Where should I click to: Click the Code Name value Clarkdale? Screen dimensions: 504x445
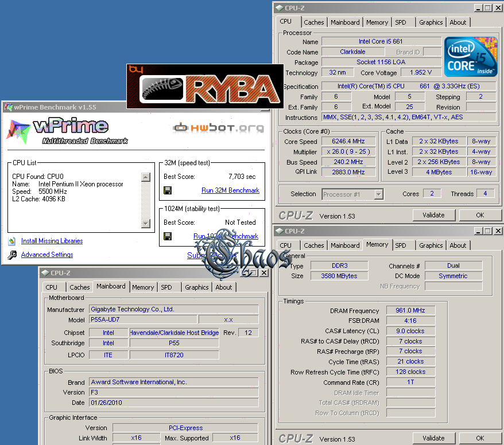(353, 52)
